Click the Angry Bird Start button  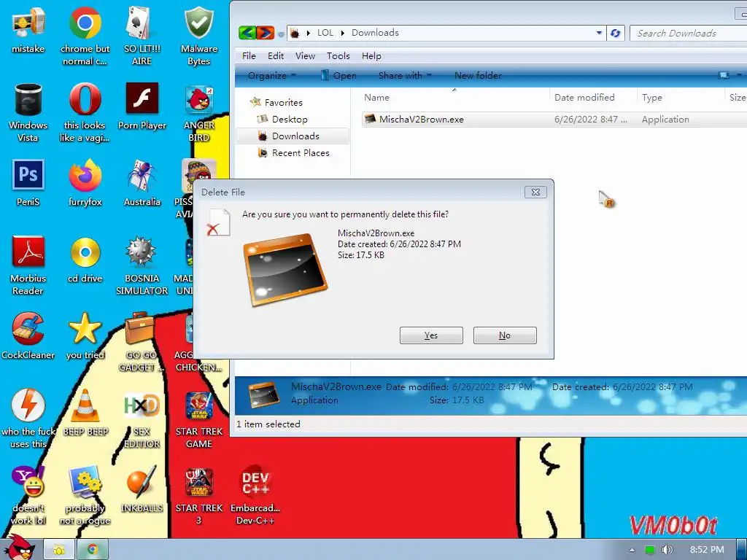click(19, 548)
